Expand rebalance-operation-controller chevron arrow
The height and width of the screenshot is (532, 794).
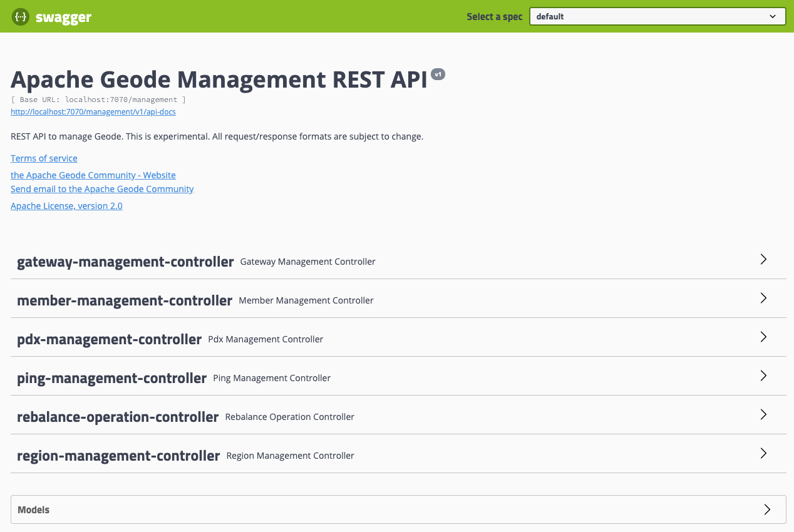(x=763, y=415)
